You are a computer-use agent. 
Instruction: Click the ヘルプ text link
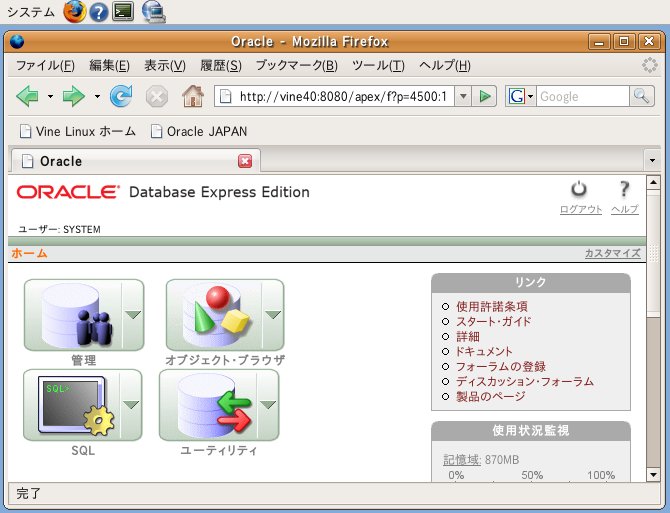625,209
